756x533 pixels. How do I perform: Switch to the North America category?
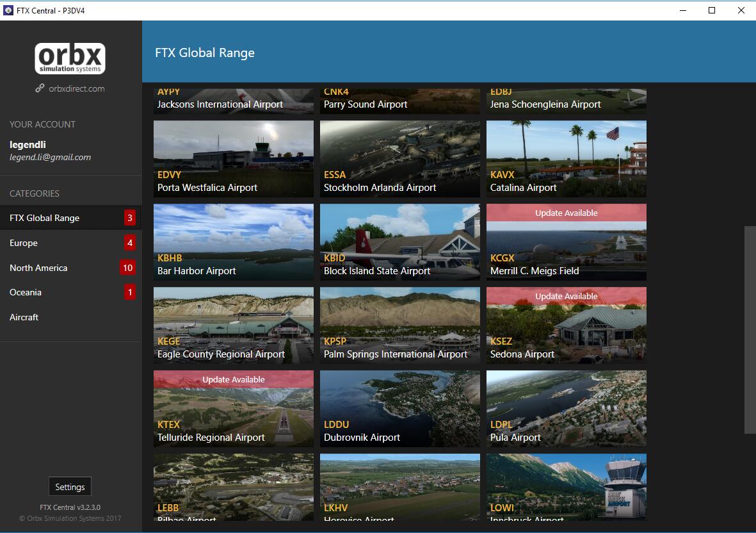[x=38, y=268]
